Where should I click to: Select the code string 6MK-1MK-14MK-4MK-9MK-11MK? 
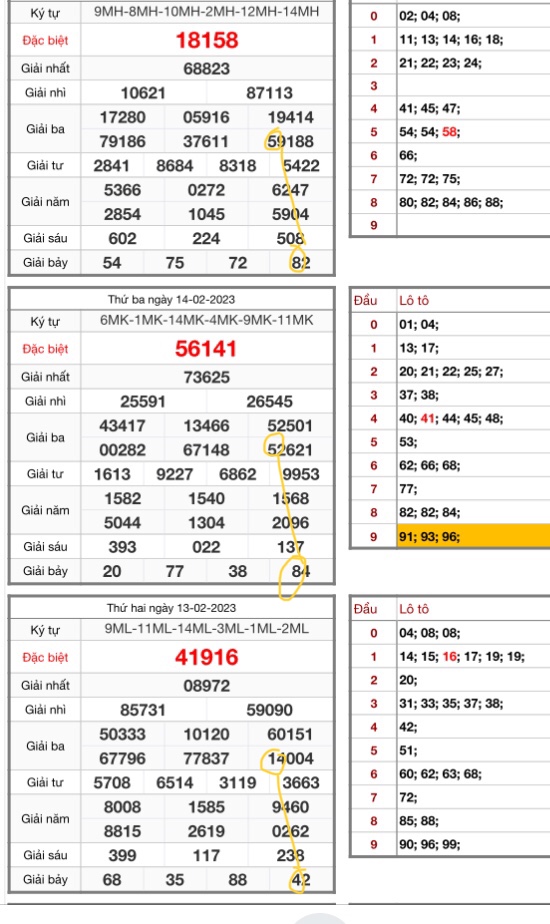pyautogui.click(x=206, y=320)
